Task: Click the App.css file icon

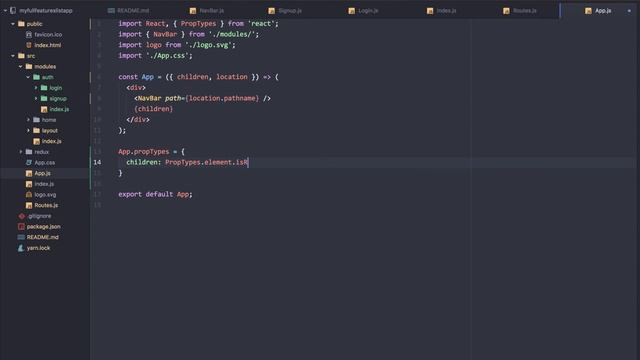Action: pyautogui.click(x=29, y=162)
